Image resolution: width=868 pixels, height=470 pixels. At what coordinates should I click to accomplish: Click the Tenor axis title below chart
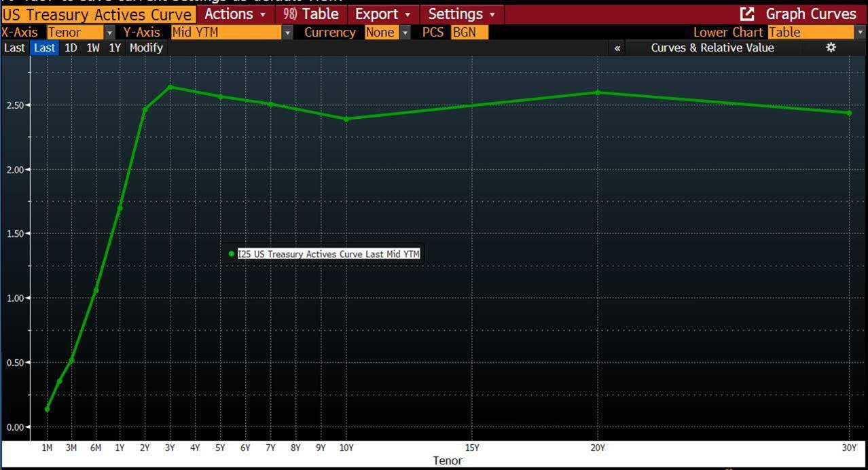pos(448,460)
